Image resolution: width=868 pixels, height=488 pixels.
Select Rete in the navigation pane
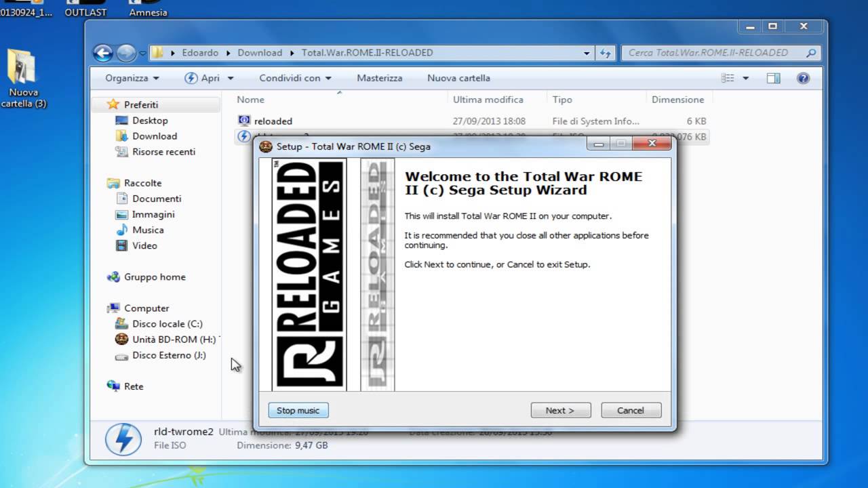coord(134,386)
